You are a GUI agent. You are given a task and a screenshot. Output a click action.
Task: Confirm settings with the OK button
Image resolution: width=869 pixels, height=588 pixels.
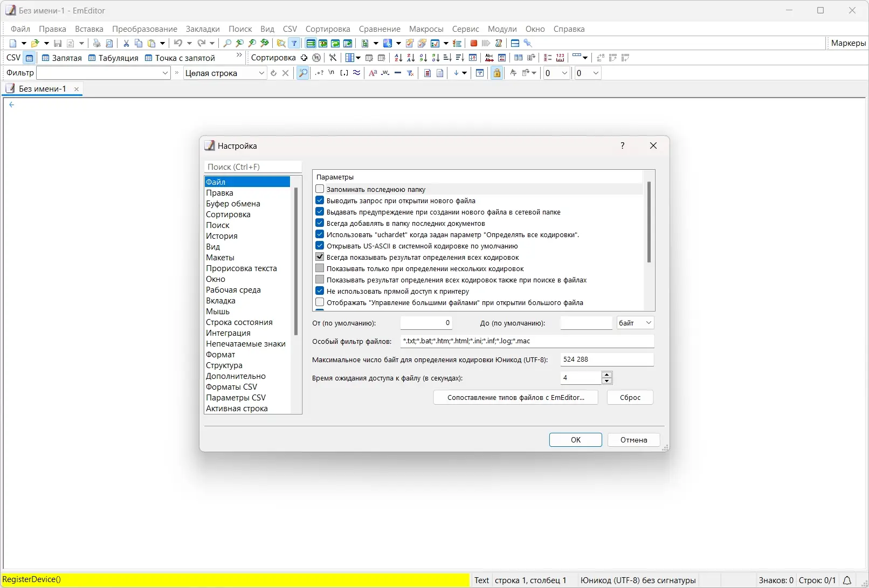[x=576, y=440]
